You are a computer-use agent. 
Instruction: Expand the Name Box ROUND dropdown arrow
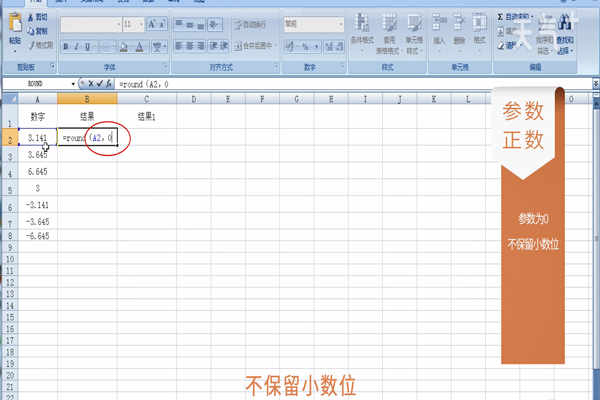click(73, 84)
